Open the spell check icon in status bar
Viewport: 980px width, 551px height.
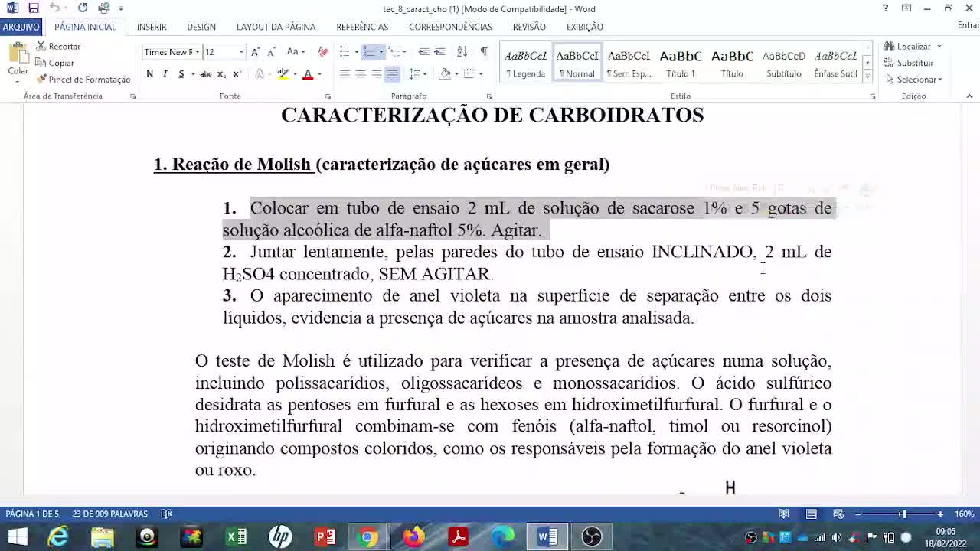166,514
